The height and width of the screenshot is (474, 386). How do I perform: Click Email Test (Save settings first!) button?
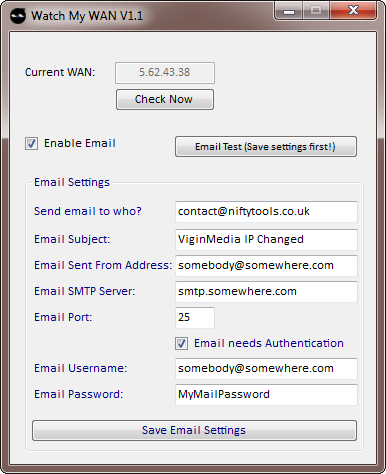[266, 146]
